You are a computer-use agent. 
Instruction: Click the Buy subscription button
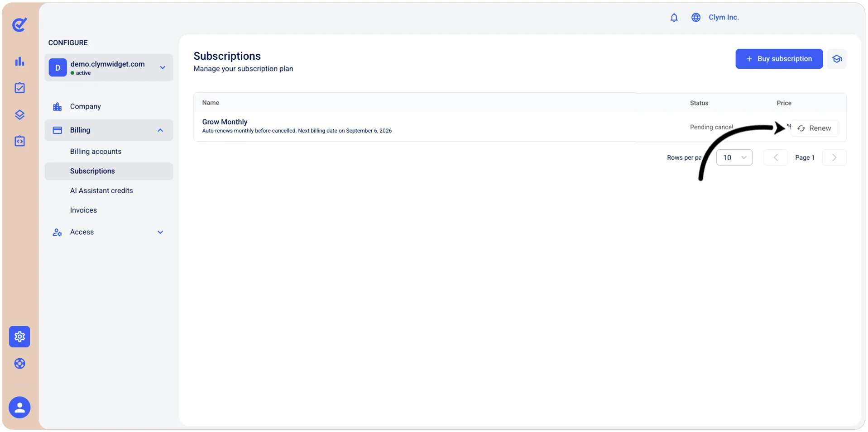coord(779,59)
